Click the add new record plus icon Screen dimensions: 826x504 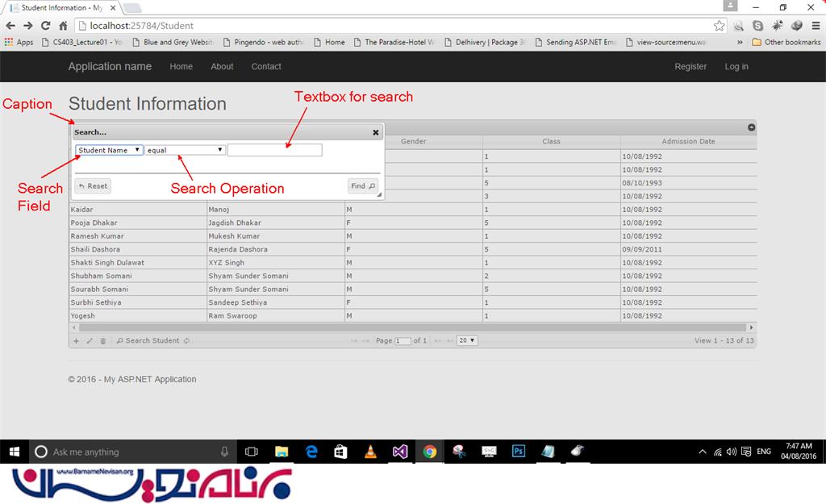pos(77,341)
